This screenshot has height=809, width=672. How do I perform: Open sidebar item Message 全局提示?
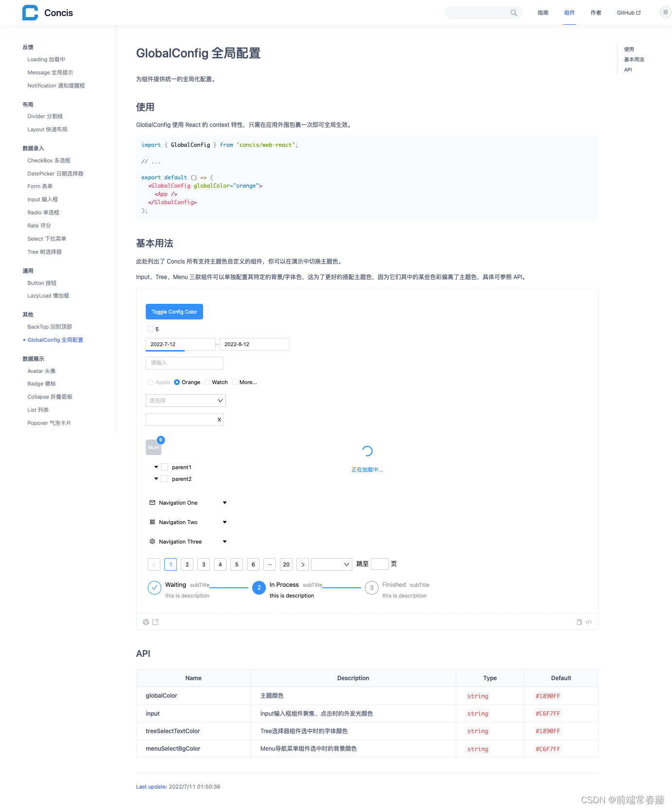tap(50, 72)
